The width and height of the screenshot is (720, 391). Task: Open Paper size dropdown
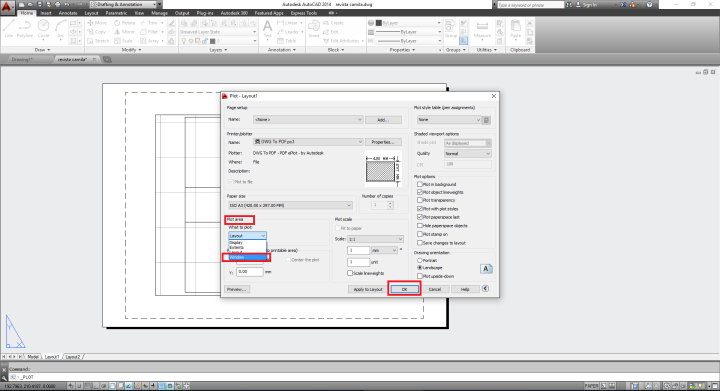click(x=290, y=205)
